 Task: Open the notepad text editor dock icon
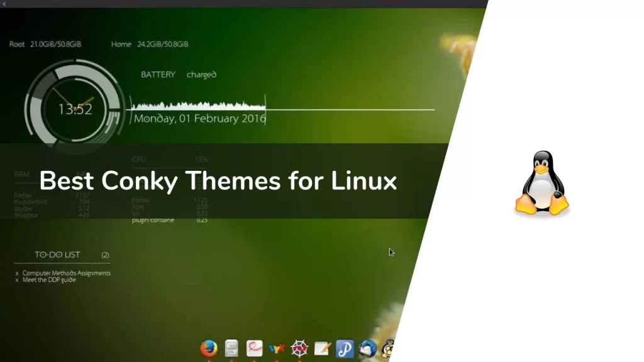[x=323, y=348]
